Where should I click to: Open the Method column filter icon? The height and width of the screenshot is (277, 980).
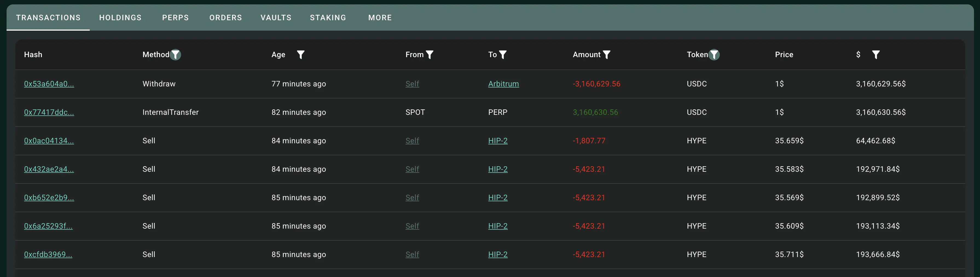[175, 55]
